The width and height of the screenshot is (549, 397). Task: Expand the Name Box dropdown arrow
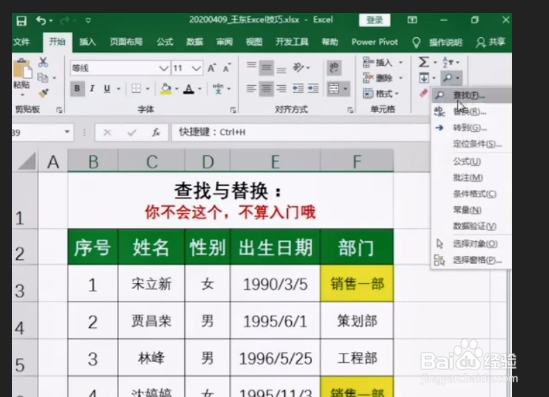point(67,132)
